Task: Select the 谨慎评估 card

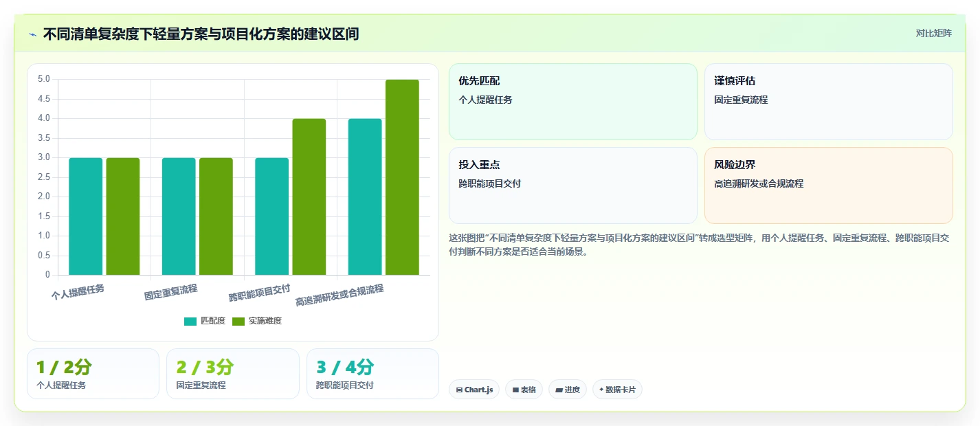Action: click(829, 102)
